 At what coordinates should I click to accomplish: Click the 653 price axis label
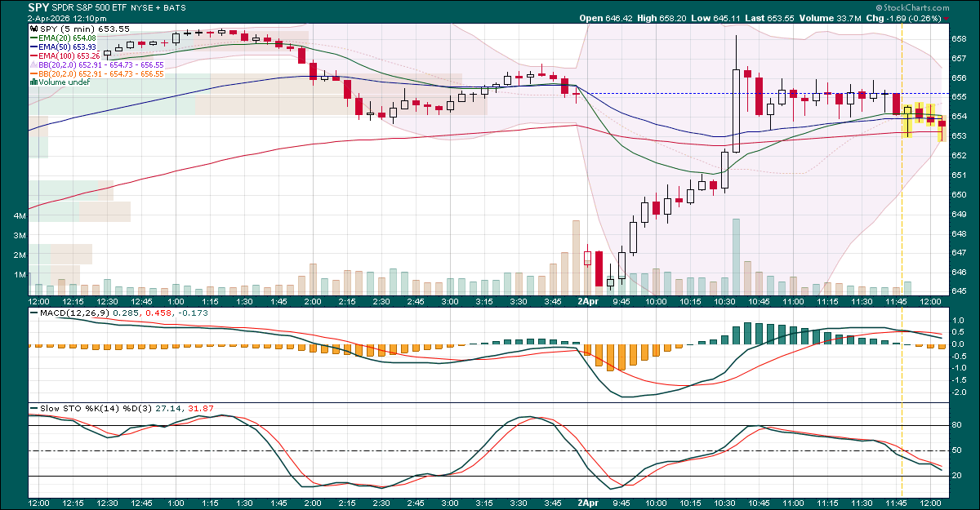point(959,136)
